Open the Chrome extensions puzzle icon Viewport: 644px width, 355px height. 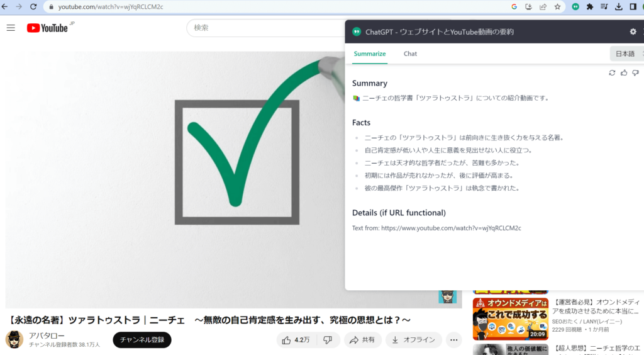pos(590,7)
